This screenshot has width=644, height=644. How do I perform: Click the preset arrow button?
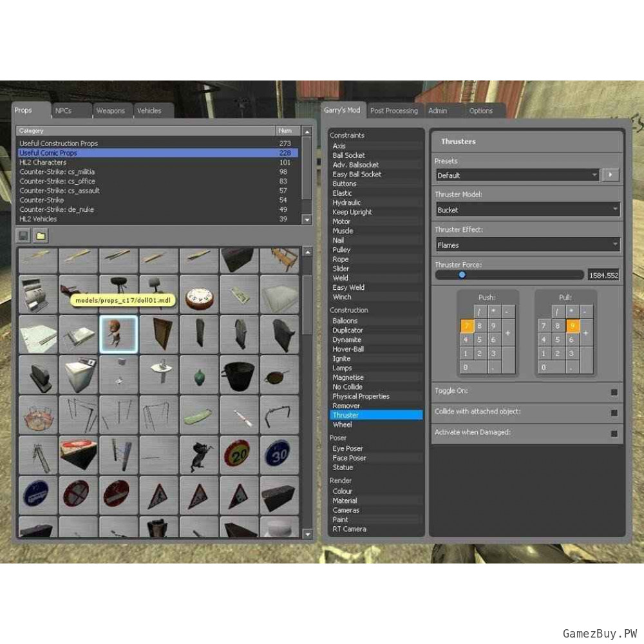(611, 175)
